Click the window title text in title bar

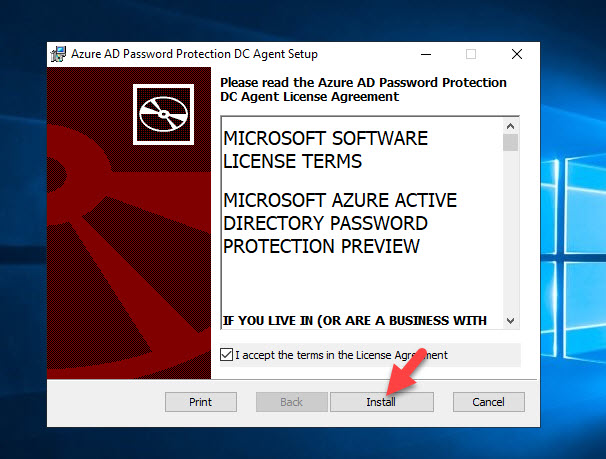click(194, 54)
